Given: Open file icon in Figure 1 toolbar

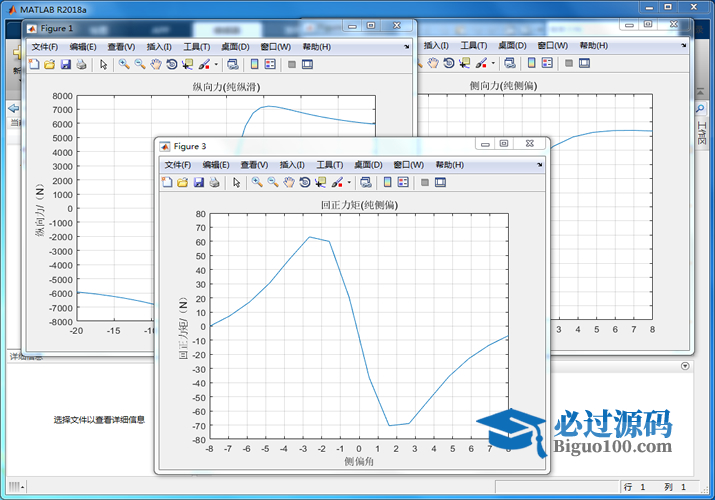Looking at the screenshot, I should [x=49, y=64].
